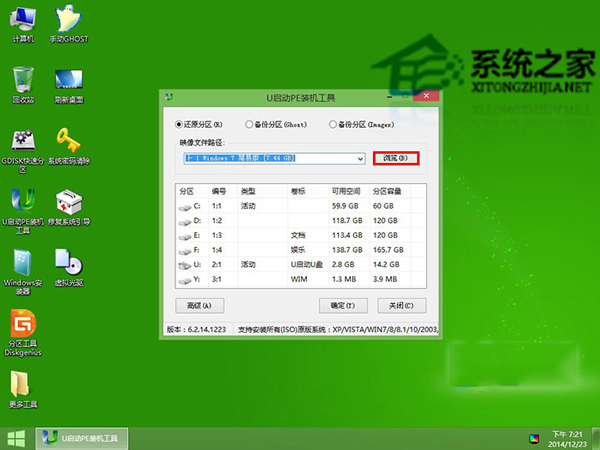Screen dimensions: 600x450
Task: Minimize the U启动PE装机工具 window
Action: [390, 96]
